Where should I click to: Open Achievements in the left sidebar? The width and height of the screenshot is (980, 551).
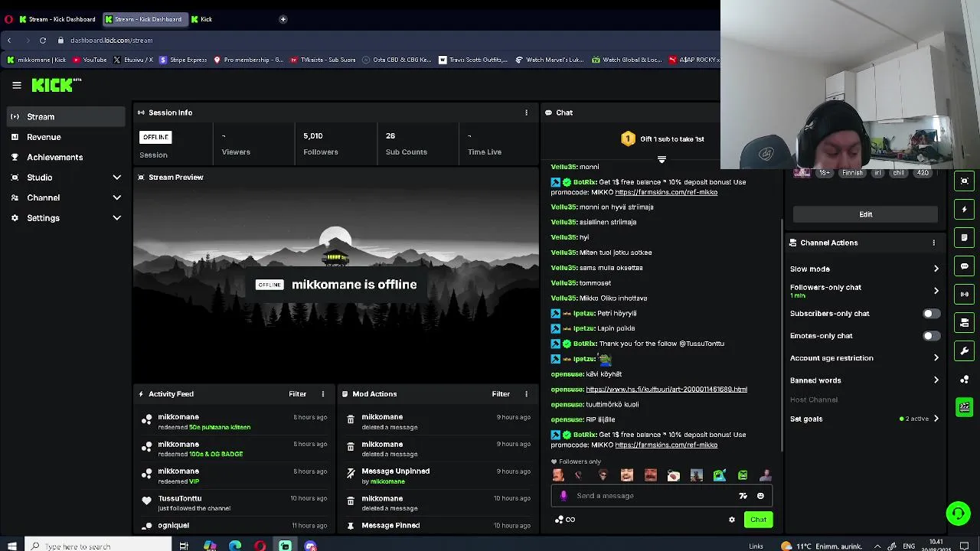(66, 157)
